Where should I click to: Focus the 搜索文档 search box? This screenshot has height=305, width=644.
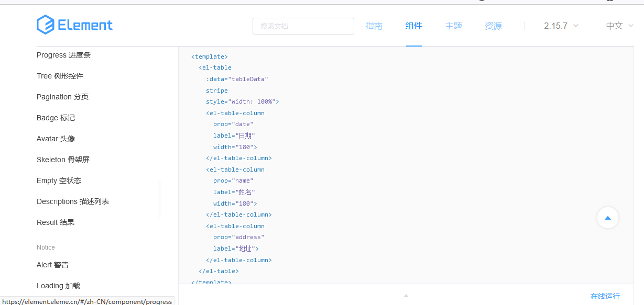pyautogui.click(x=303, y=26)
